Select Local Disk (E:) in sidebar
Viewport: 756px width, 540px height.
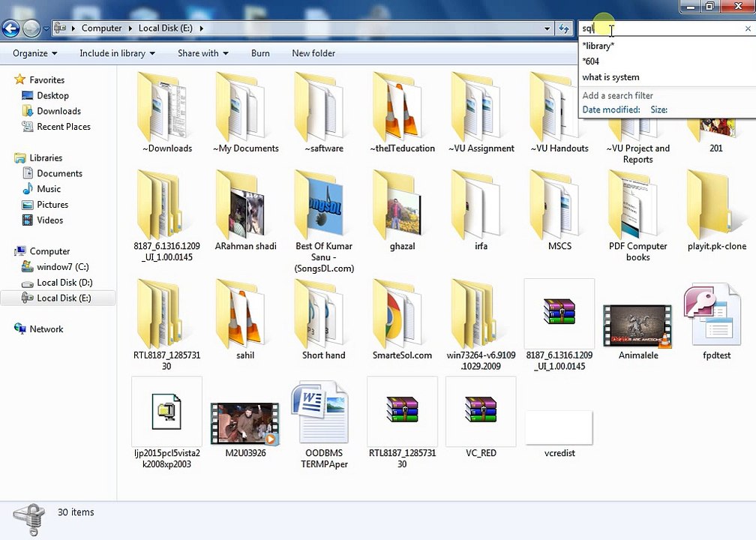(x=58, y=298)
